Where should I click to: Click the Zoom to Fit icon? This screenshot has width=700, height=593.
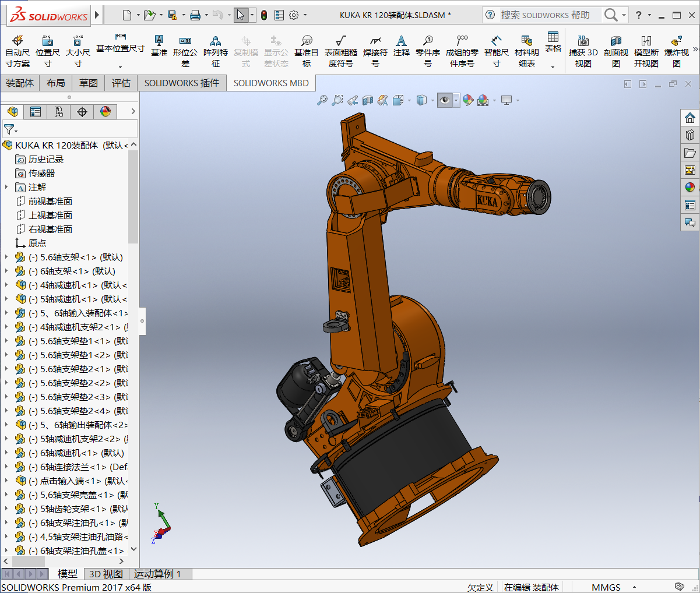click(x=322, y=100)
